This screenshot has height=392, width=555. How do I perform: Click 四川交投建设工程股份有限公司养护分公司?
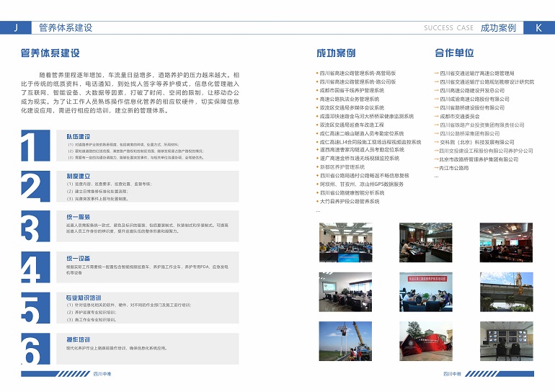(486, 151)
